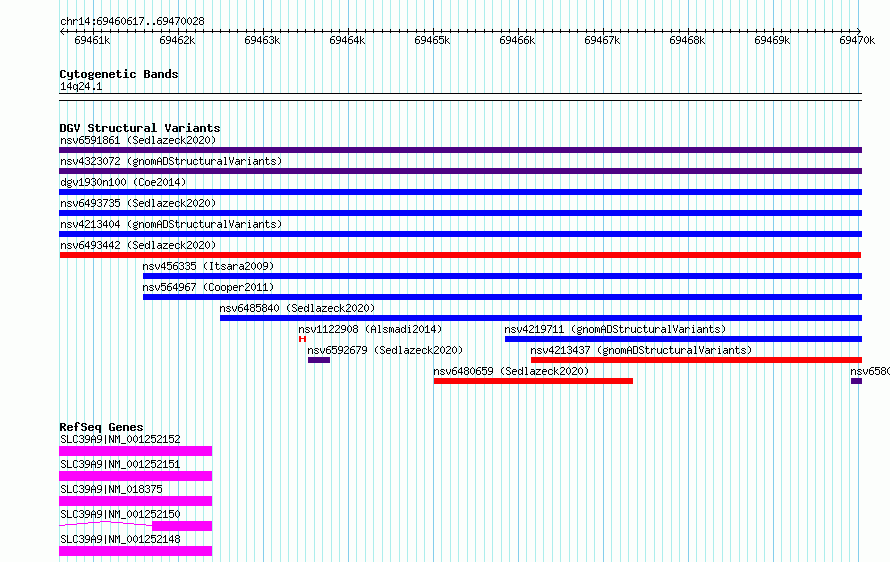Click the 69469k ruler tick label

coord(772,40)
